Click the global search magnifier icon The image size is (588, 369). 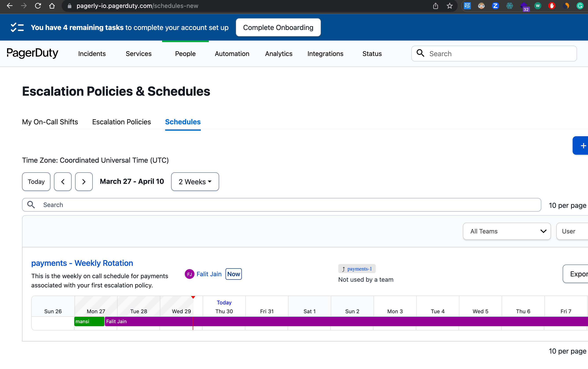420,53
